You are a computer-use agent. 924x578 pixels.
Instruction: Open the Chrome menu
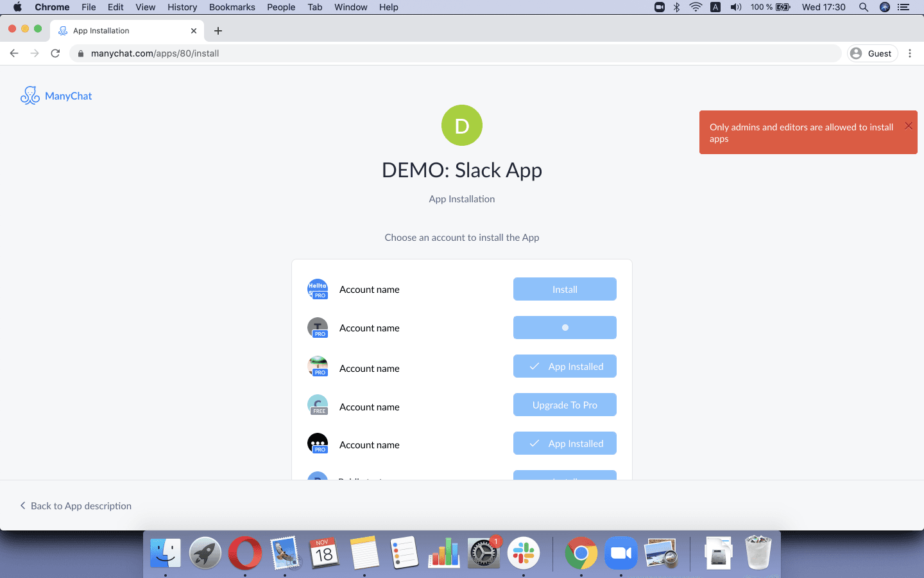(x=52, y=7)
